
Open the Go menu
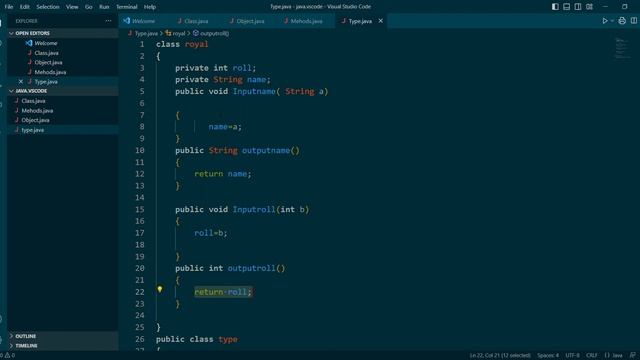tap(89, 7)
